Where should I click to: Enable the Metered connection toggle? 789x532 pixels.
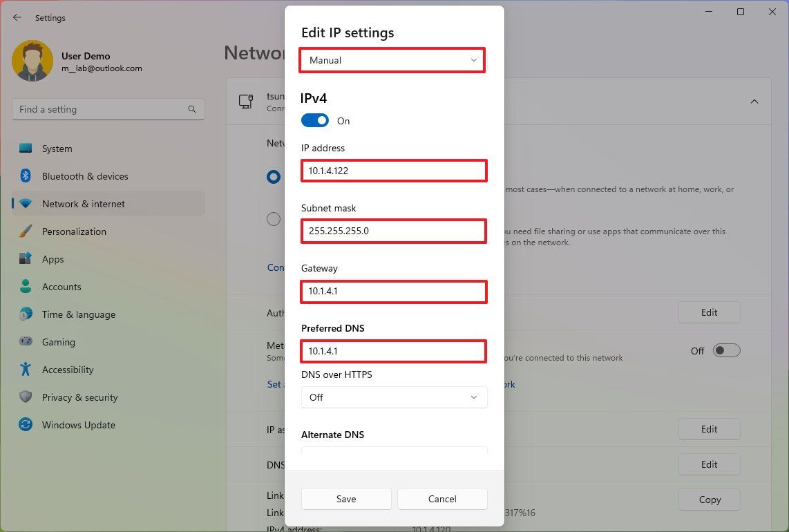coord(726,350)
